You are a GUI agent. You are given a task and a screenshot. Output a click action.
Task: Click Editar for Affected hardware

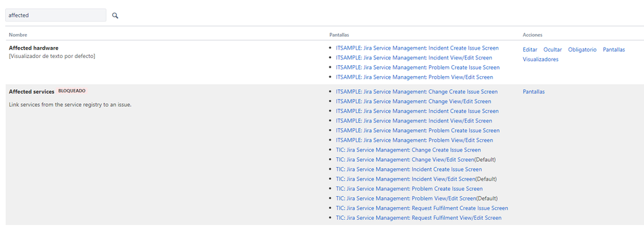coord(530,50)
